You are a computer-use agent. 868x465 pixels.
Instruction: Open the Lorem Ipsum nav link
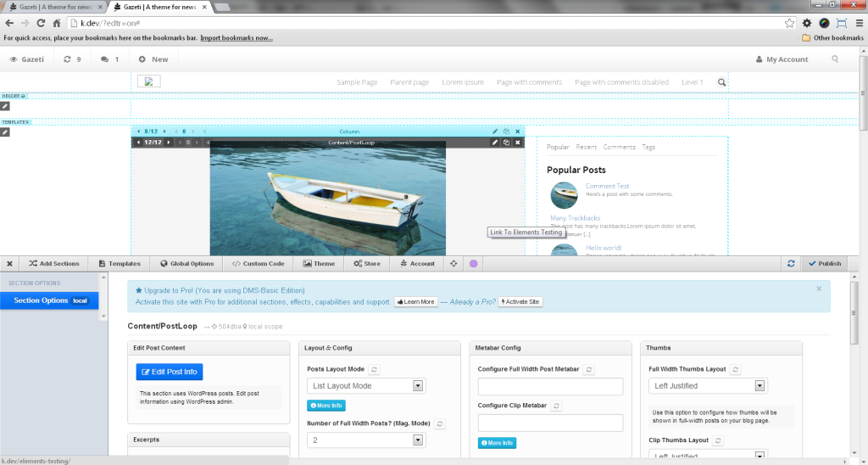463,82
